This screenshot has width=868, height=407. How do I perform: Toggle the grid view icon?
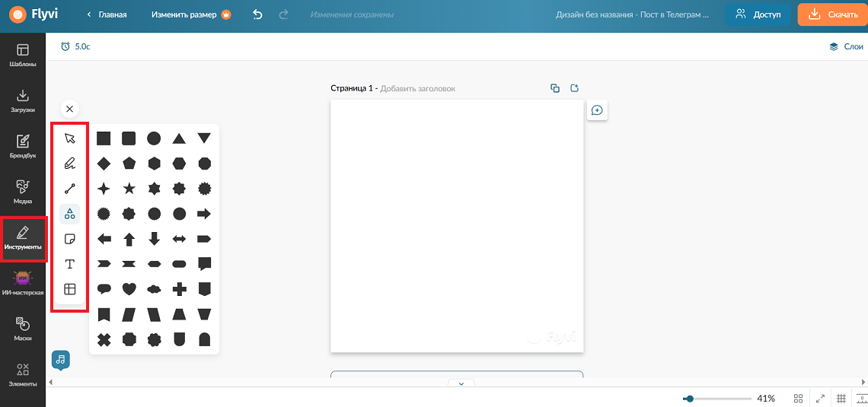[x=798, y=398]
